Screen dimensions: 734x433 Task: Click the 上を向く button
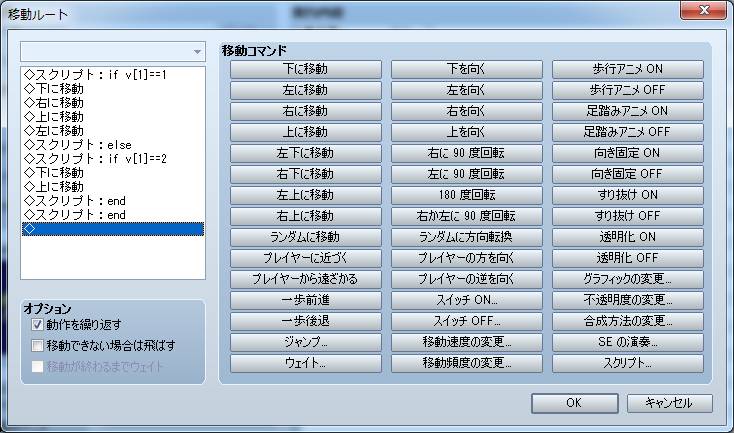click(467, 132)
